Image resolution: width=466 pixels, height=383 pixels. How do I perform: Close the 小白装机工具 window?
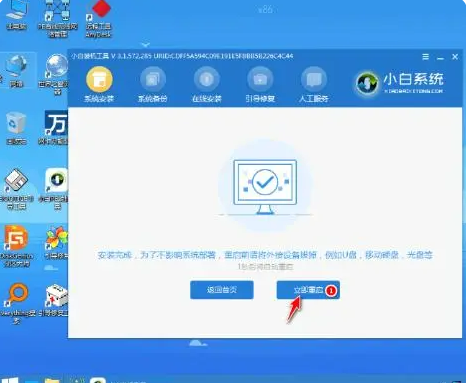(x=455, y=57)
